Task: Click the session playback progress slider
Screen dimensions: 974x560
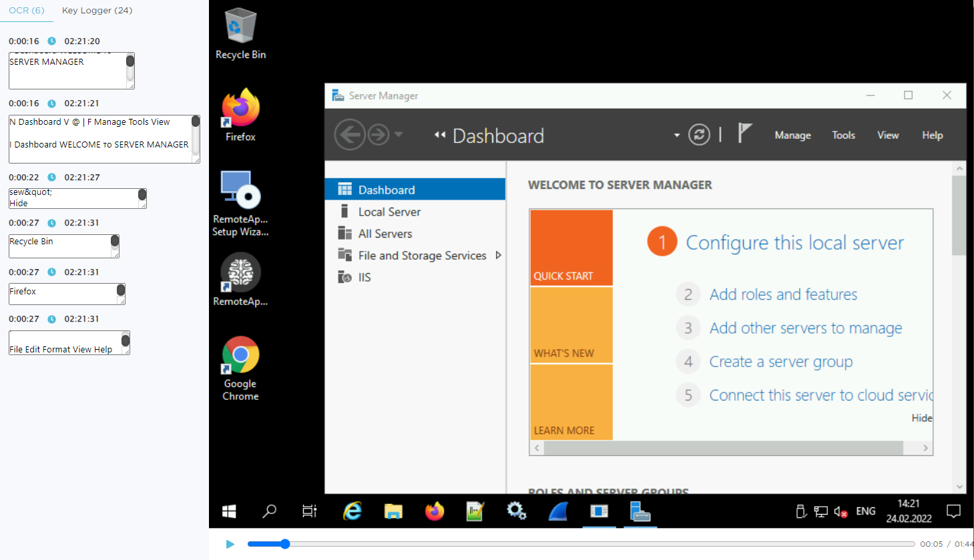Action: [x=581, y=544]
